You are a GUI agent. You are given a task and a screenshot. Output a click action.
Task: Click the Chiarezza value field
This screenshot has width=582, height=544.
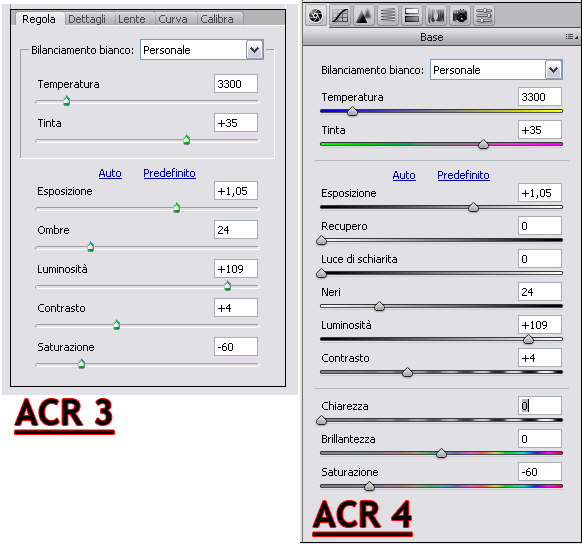[x=540, y=406]
